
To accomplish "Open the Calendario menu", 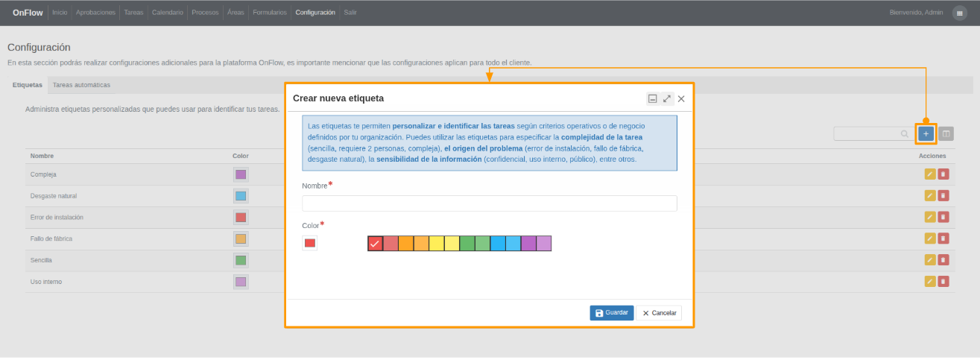I will [x=168, y=13].
